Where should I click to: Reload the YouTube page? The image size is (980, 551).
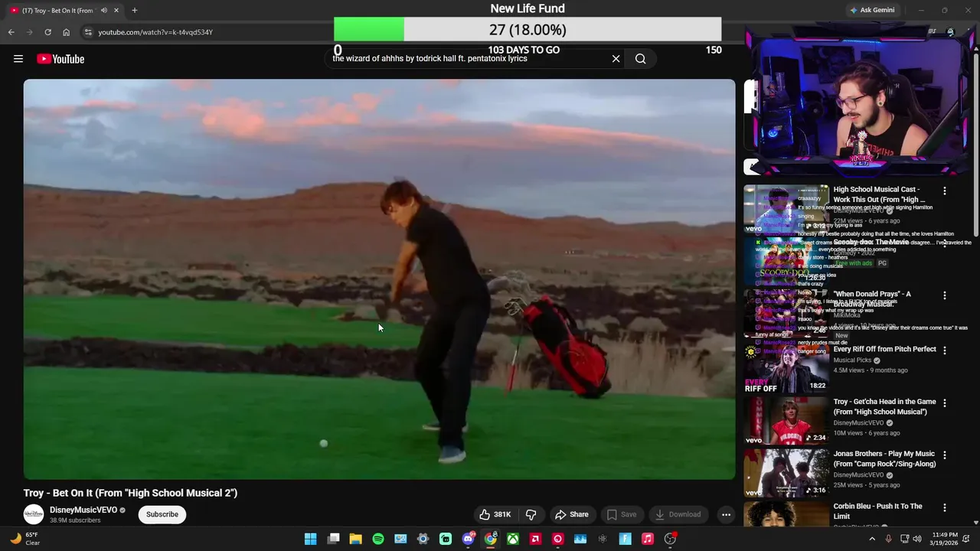click(x=47, y=32)
